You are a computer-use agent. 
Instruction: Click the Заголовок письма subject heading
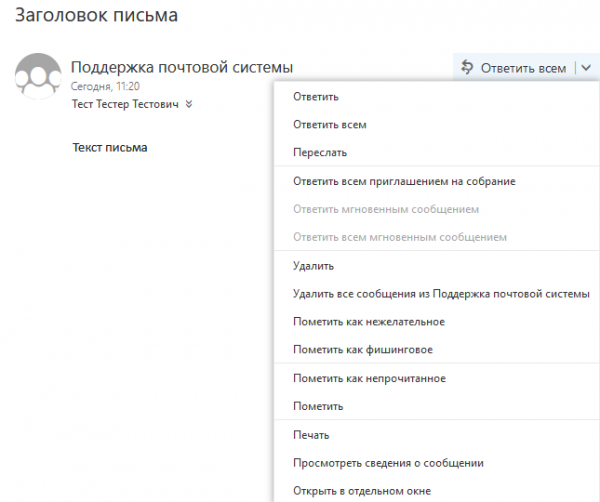(x=96, y=16)
